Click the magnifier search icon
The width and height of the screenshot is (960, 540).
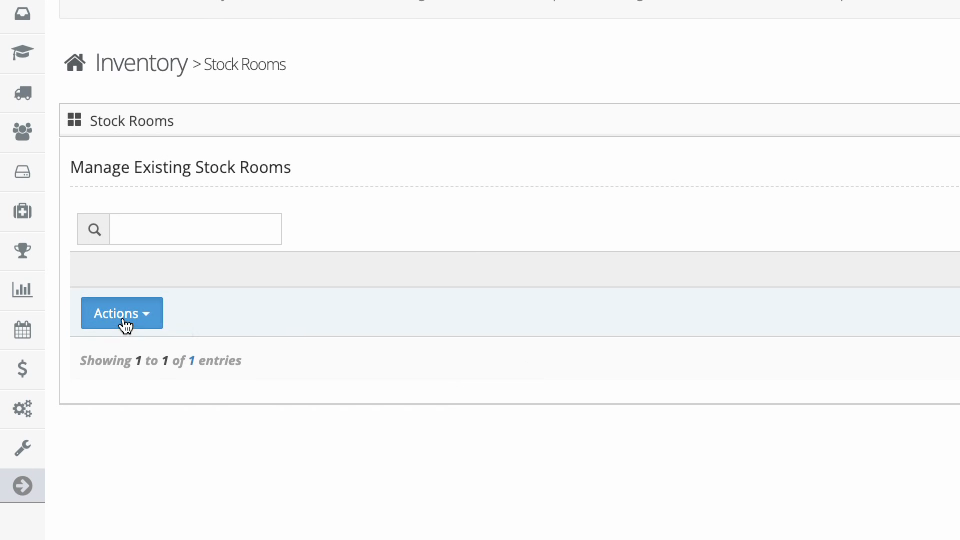coord(94,229)
